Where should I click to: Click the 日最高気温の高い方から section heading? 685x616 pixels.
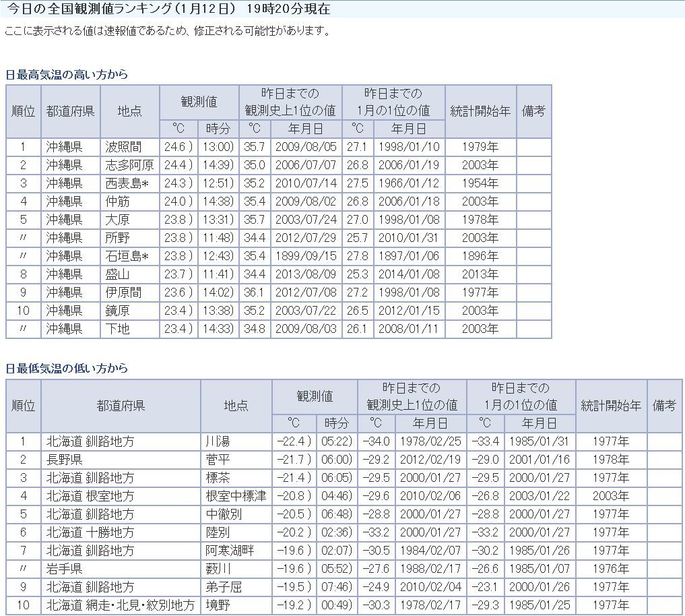[x=67, y=75]
